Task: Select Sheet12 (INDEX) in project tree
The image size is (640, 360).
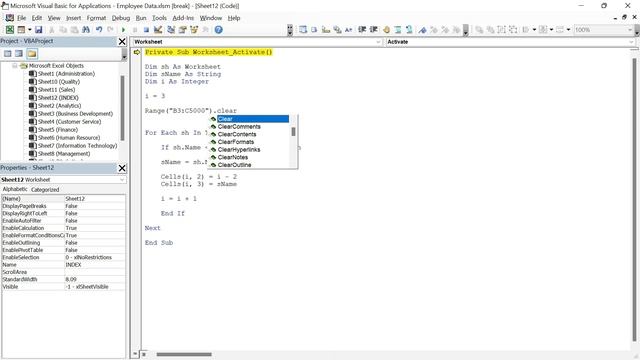Action: [x=58, y=98]
